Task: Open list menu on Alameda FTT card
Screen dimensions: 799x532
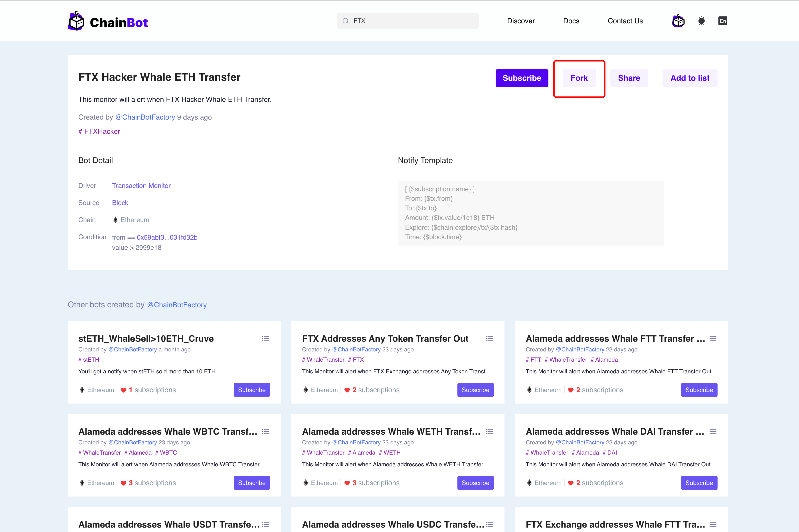Action: [x=713, y=339]
